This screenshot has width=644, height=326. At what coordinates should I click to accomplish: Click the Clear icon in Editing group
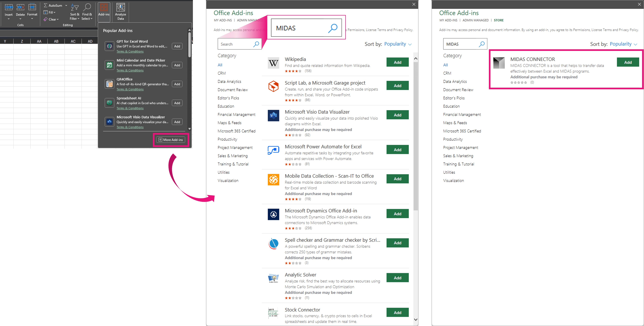pyautogui.click(x=46, y=19)
